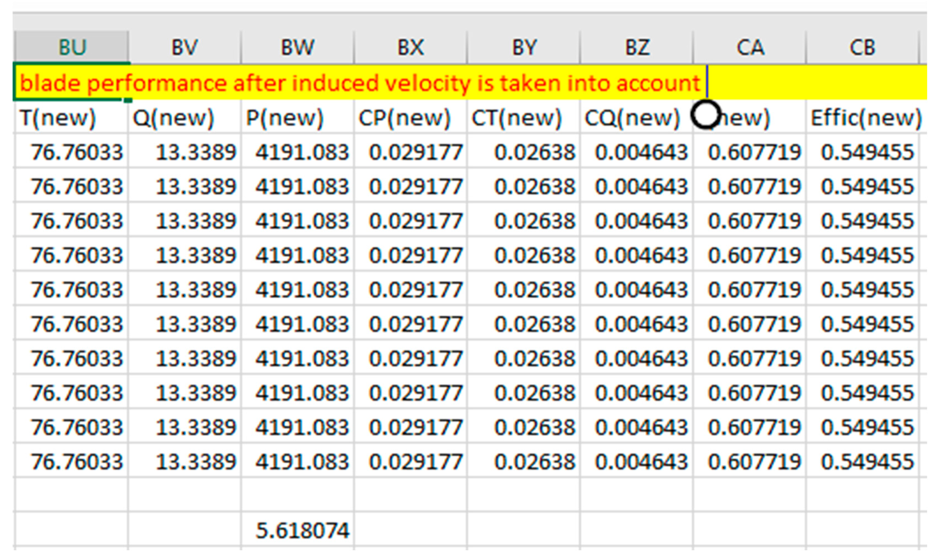Click the Q(new) header cell
Image resolution: width=936 pixels, height=560 pixels.
(x=174, y=118)
